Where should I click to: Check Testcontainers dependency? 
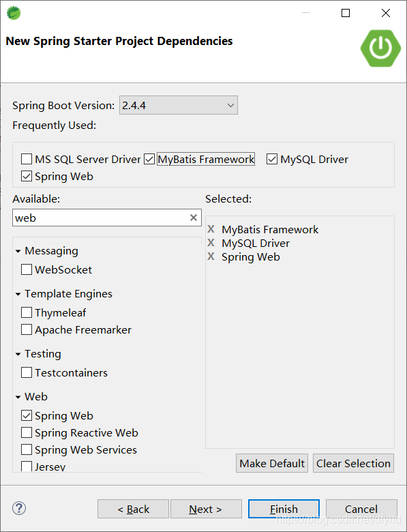pos(27,372)
